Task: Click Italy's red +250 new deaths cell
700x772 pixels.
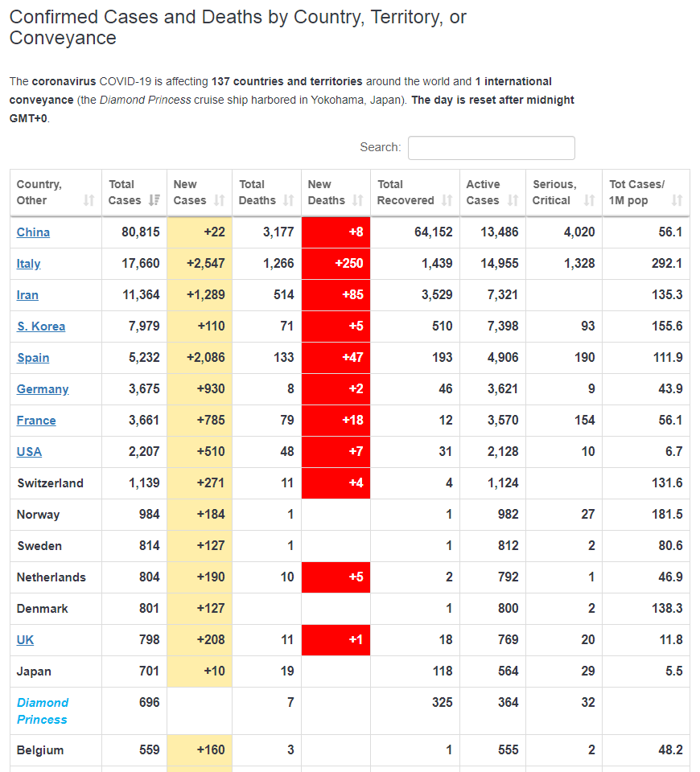Action: (x=336, y=264)
